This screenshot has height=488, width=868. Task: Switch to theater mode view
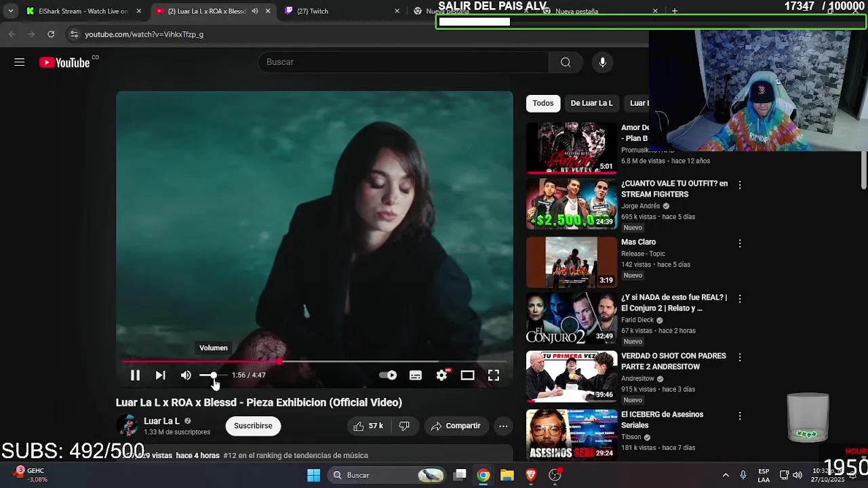pyautogui.click(x=467, y=375)
